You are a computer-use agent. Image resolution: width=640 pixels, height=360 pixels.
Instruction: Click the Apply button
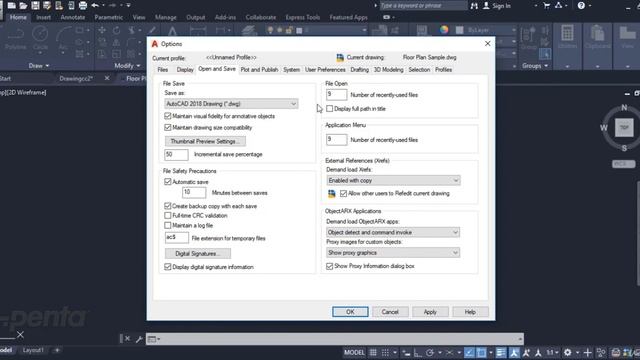click(x=430, y=312)
